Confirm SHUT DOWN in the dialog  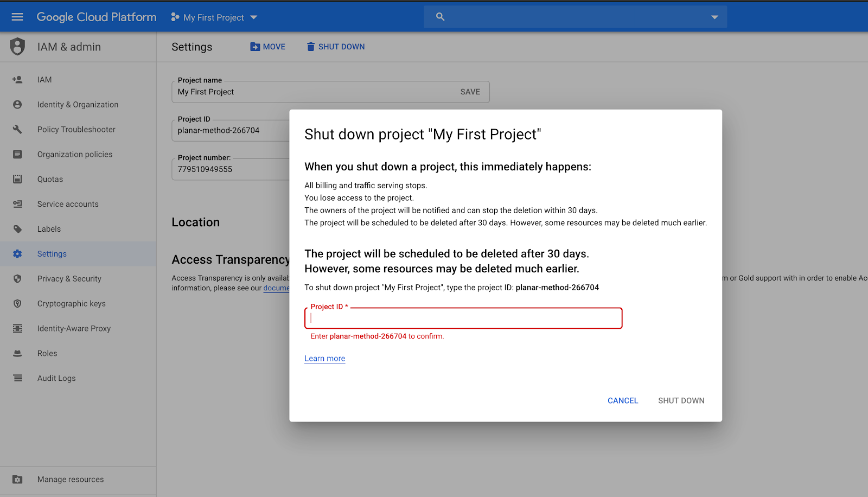pyautogui.click(x=681, y=401)
